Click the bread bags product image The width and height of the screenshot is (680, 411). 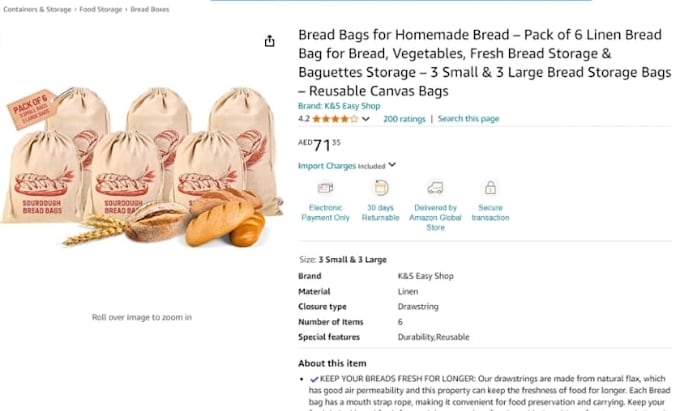[x=142, y=167]
